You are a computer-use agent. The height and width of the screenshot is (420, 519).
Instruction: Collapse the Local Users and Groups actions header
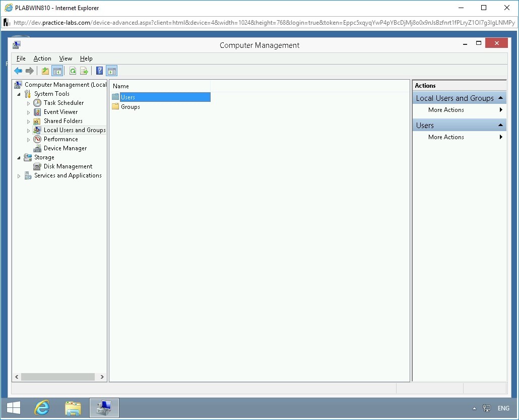[501, 97]
